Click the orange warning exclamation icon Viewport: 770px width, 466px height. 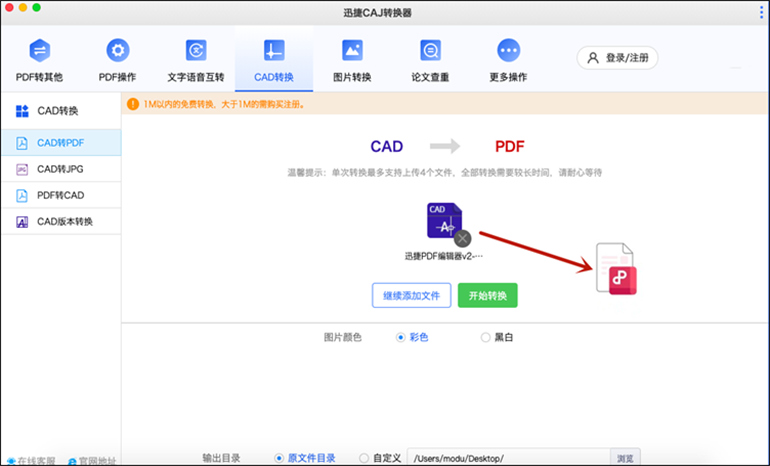point(133,104)
